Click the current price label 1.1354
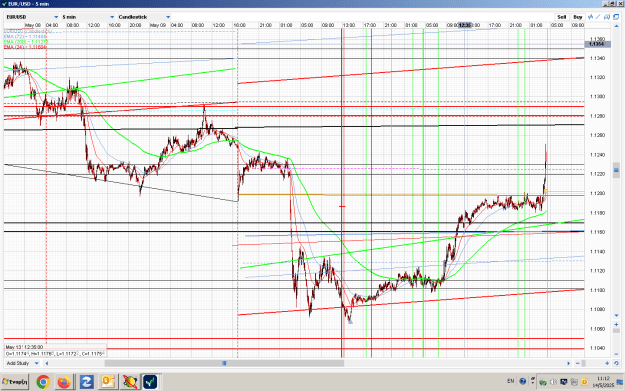Screen dimensions: 625x391 (597, 44)
